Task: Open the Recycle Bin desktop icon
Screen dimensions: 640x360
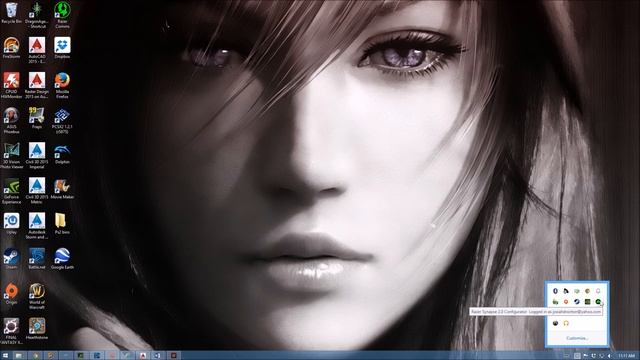Action: click(11, 13)
